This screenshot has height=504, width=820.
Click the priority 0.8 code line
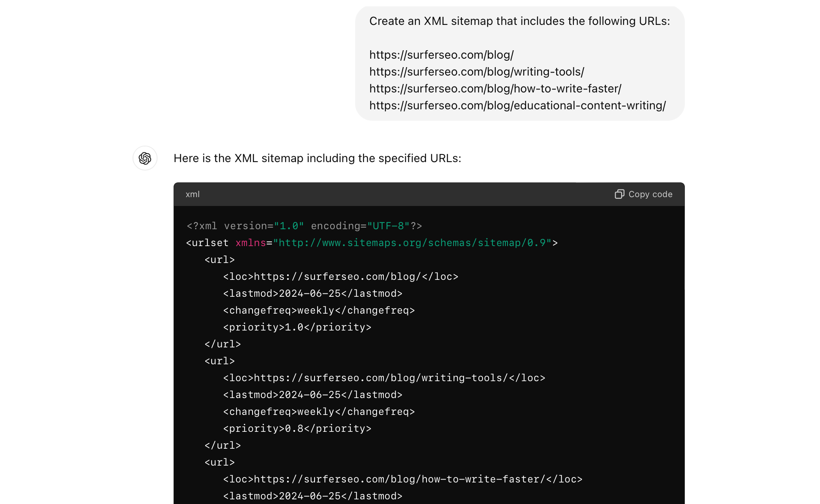(x=297, y=429)
